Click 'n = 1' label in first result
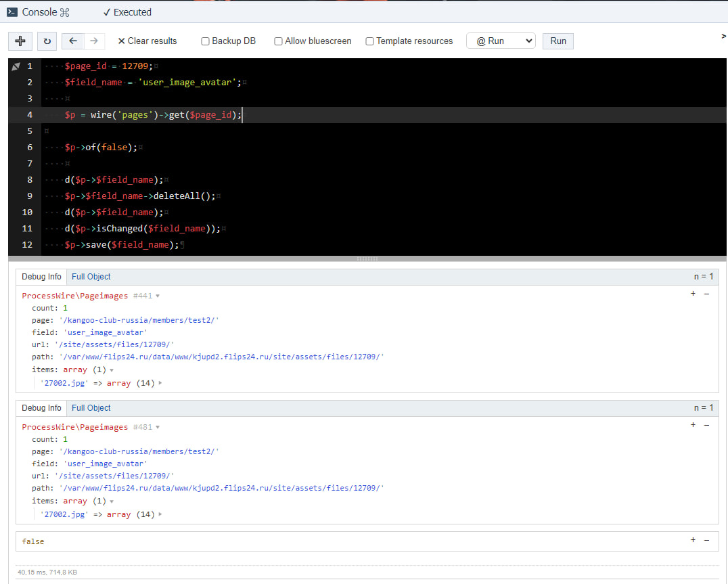 704,277
